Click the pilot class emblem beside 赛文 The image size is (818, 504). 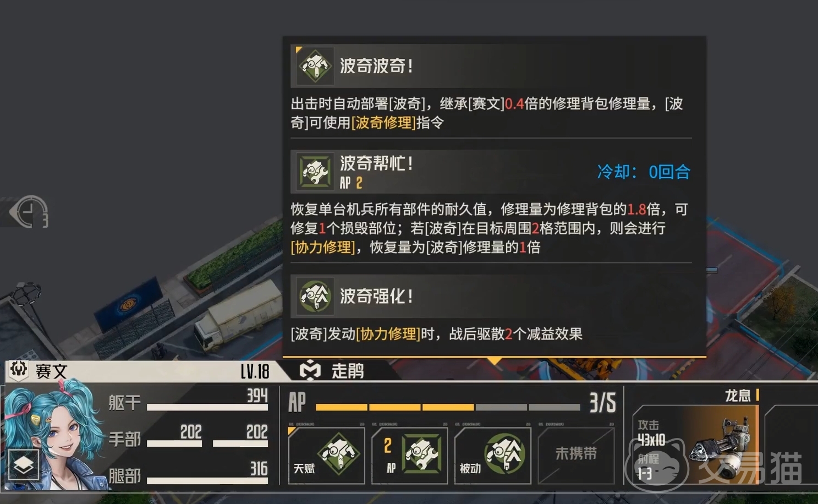coord(18,370)
